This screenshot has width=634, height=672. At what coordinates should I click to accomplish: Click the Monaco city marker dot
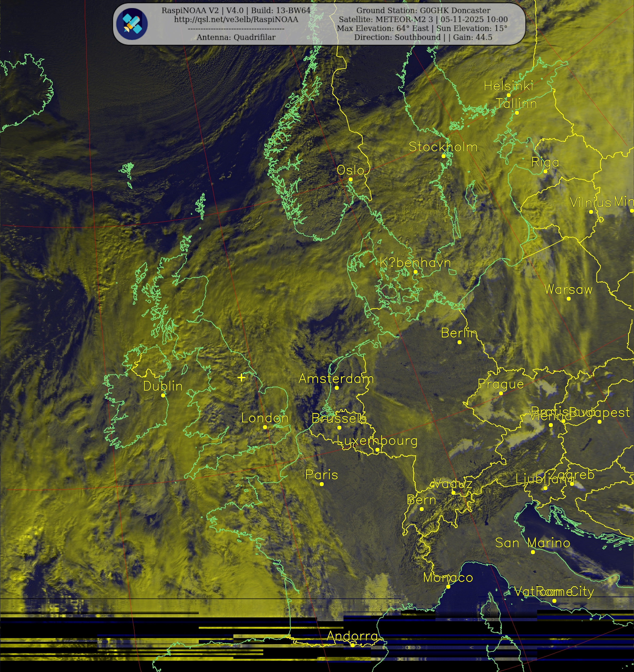(x=448, y=587)
